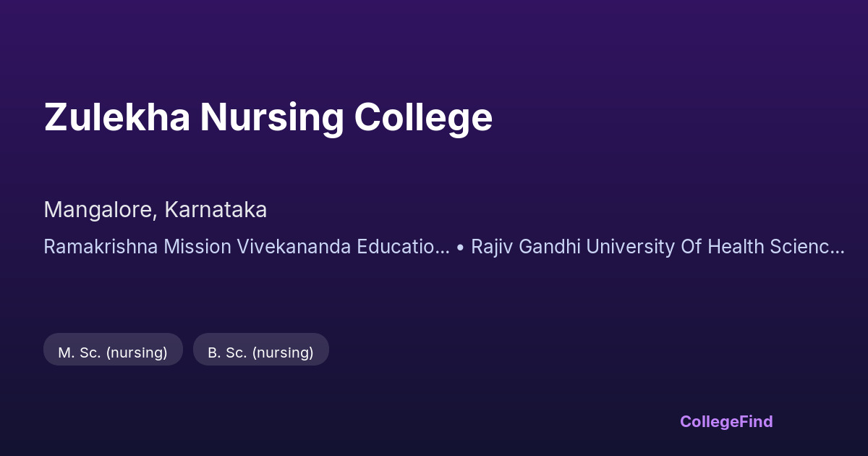
Task: Click the Zulekha Nursing College heading
Action: pyautogui.click(x=268, y=117)
